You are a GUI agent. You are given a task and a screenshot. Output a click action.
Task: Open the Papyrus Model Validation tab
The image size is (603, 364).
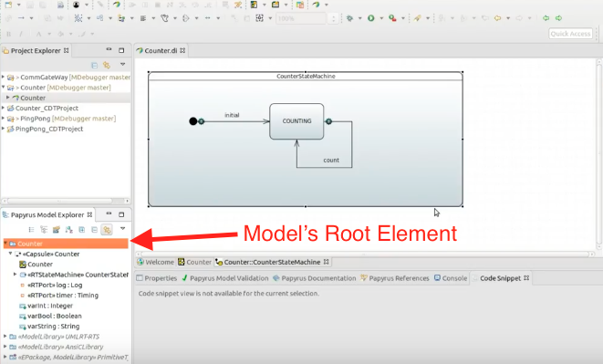click(225, 278)
